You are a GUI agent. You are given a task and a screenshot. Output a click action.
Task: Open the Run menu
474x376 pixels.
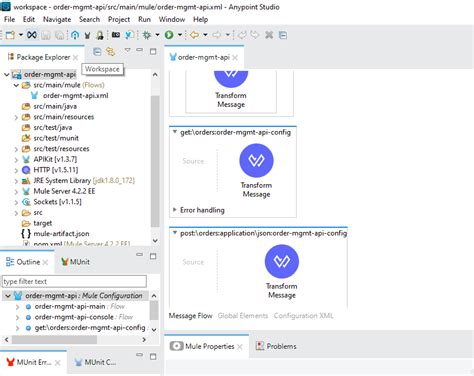[x=144, y=19]
